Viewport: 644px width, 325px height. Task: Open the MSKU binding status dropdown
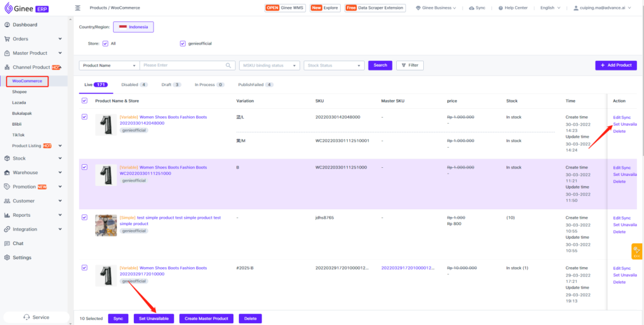269,65
